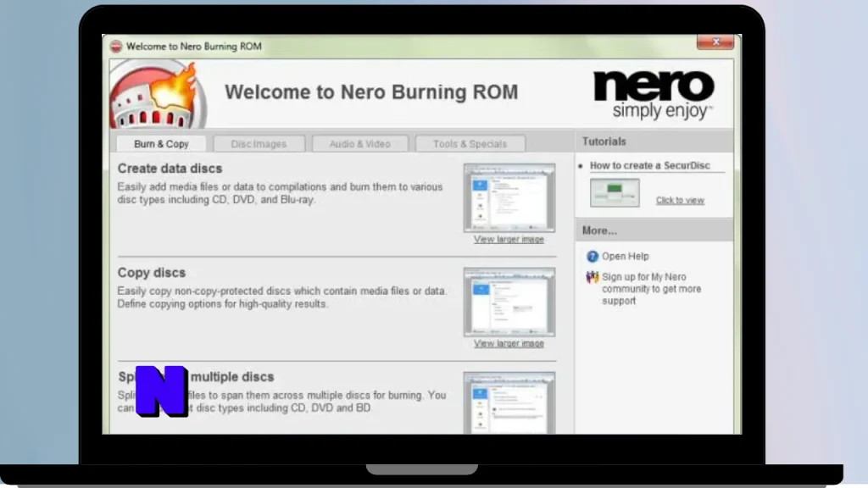This screenshot has width=868, height=488.
Task: Click the More... section header
Action: point(654,230)
